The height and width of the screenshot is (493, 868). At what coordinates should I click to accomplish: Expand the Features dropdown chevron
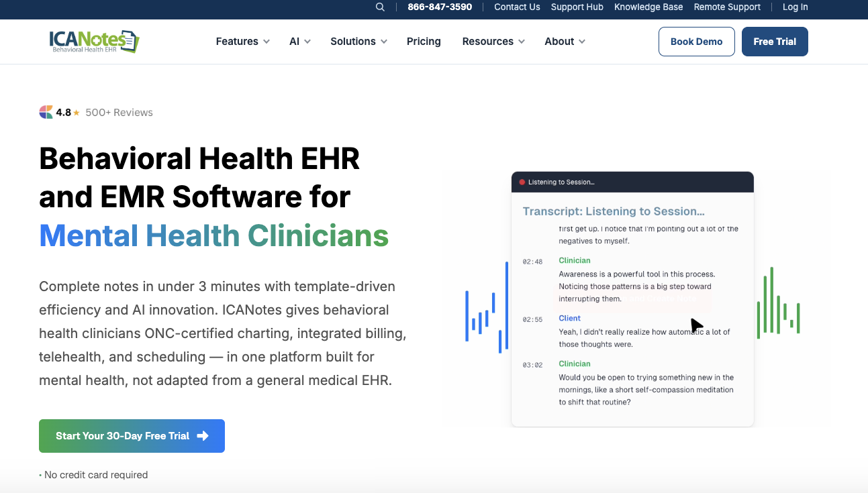pos(267,42)
